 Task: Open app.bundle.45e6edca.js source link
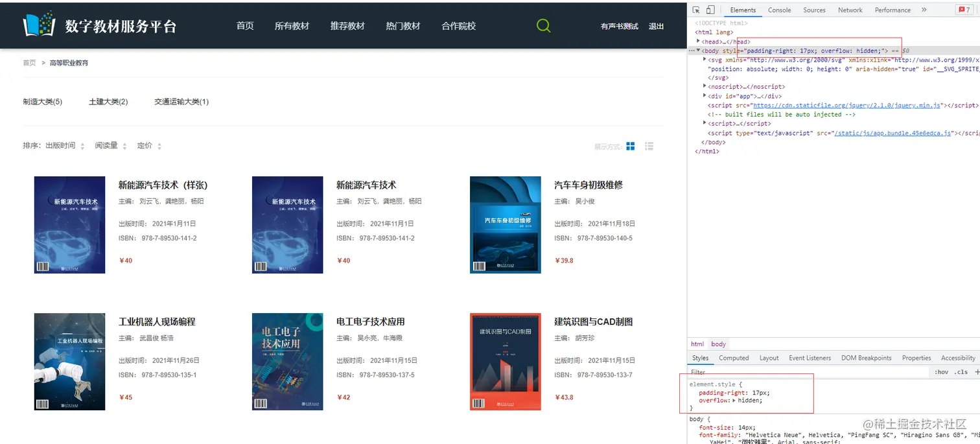892,133
